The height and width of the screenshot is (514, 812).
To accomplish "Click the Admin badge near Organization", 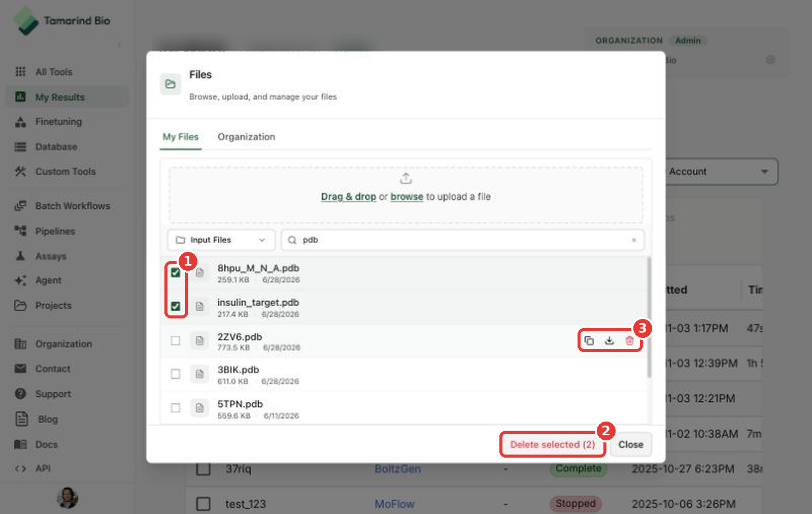I will [x=688, y=40].
